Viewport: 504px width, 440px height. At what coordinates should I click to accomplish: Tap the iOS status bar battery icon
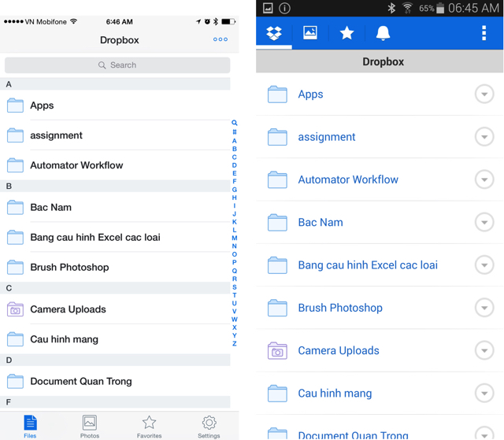228,21
